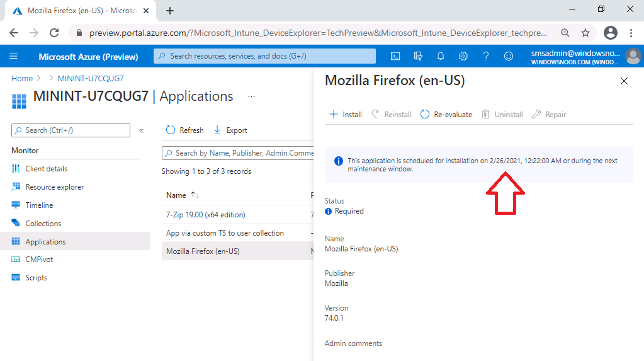
Task: Open the Help question mark
Action: point(486,56)
